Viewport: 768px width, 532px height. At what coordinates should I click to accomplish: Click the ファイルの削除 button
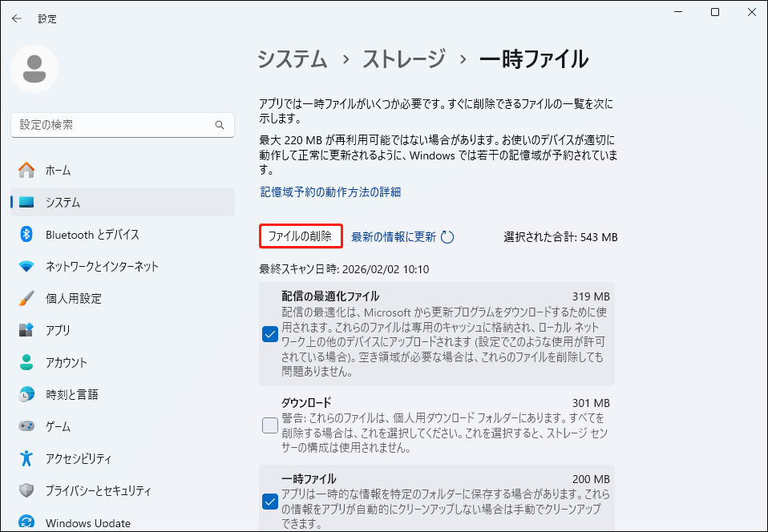pyautogui.click(x=301, y=237)
